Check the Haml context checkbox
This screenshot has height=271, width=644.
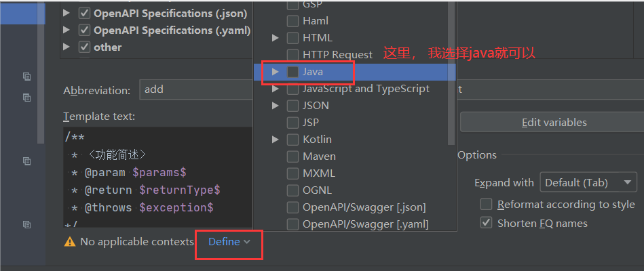pos(292,21)
